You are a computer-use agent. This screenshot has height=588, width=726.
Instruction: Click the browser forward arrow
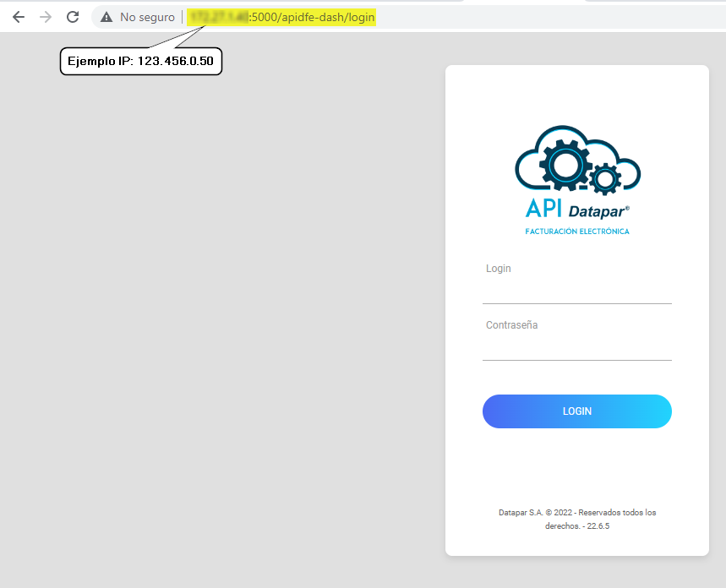46,17
